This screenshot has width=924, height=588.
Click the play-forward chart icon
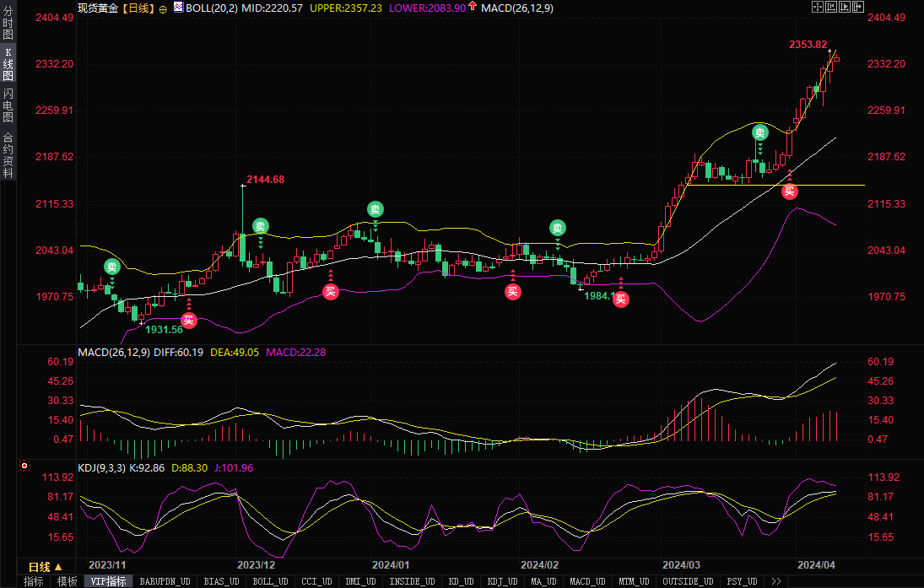tap(846, 7)
